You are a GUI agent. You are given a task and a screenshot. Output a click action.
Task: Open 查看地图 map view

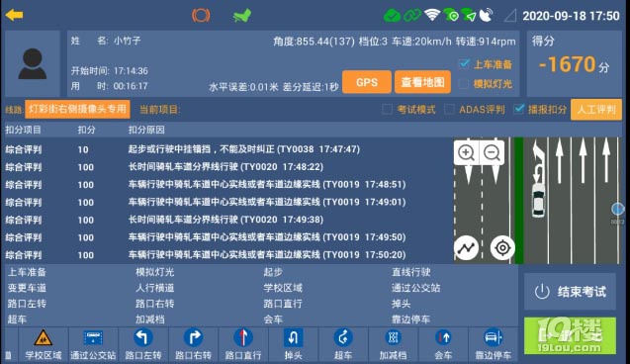pyautogui.click(x=422, y=82)
